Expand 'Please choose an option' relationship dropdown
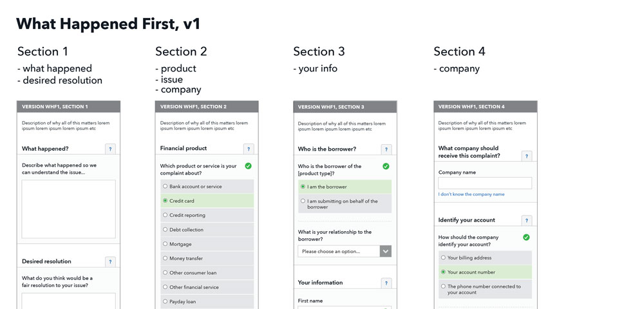Image resolution: width=644 pixels, height=309 pixels. tap(339, 251)
